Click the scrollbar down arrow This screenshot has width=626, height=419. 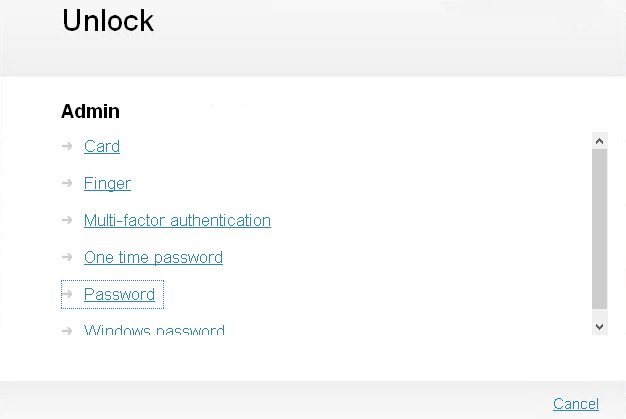pyautogui.click(x=599, y=326)
